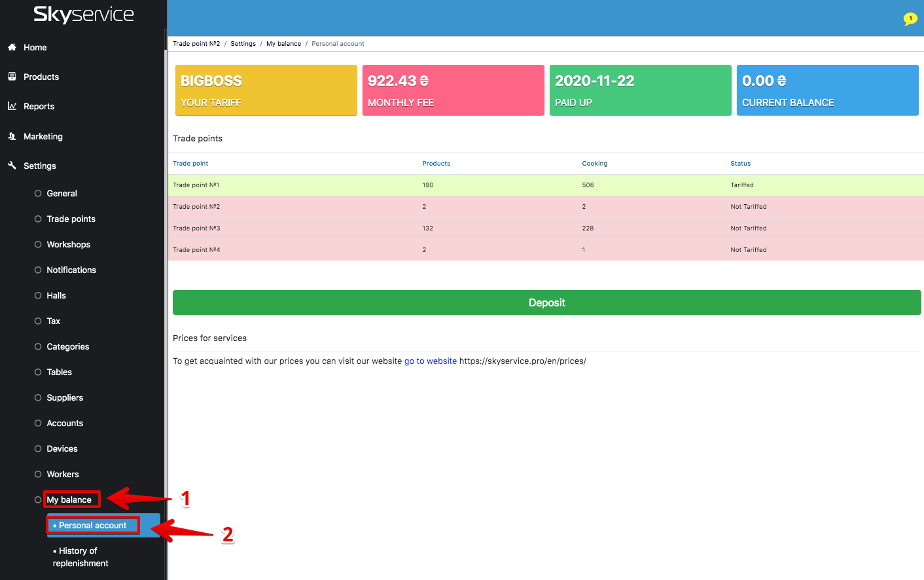This screenshot has height=580, width=924.
Task: Click Settings in the breadcrumb trail
Action: tap(243, 44)
